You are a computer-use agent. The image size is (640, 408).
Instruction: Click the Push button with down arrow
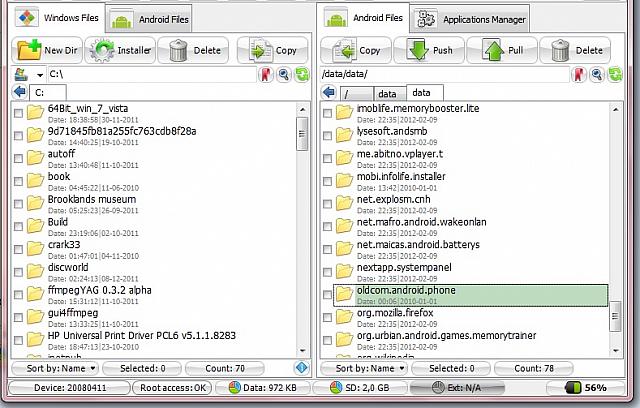(430, 50)
